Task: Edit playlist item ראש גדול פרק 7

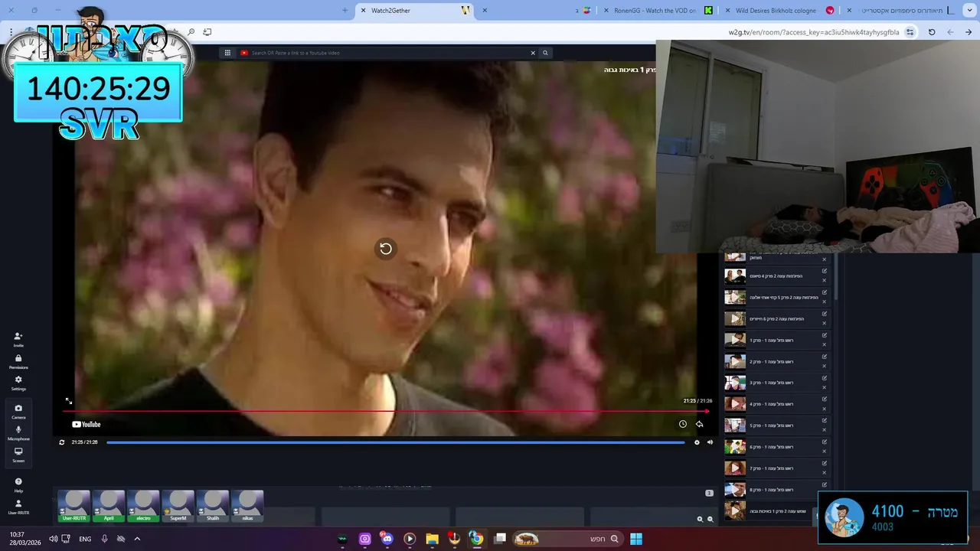Action: [825, 464]
